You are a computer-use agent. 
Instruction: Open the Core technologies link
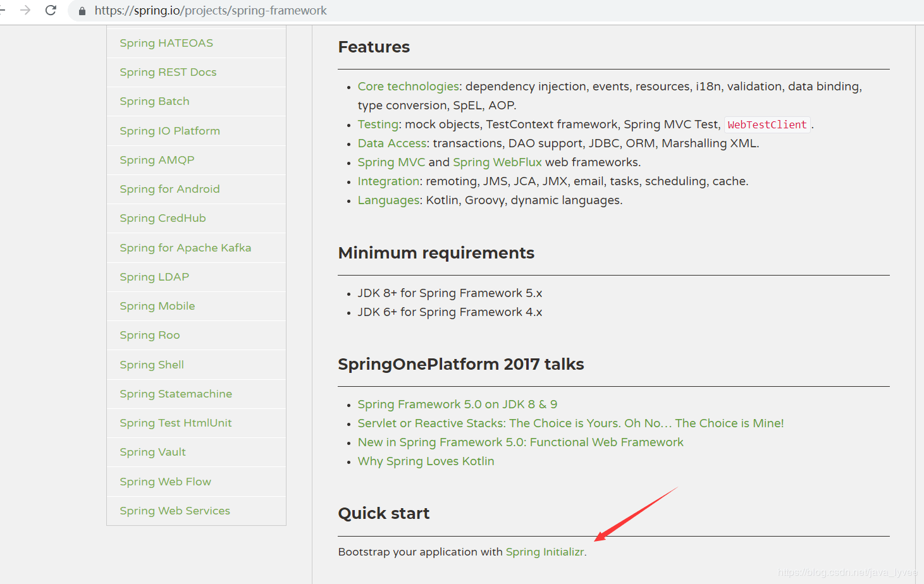coord(408,87)
